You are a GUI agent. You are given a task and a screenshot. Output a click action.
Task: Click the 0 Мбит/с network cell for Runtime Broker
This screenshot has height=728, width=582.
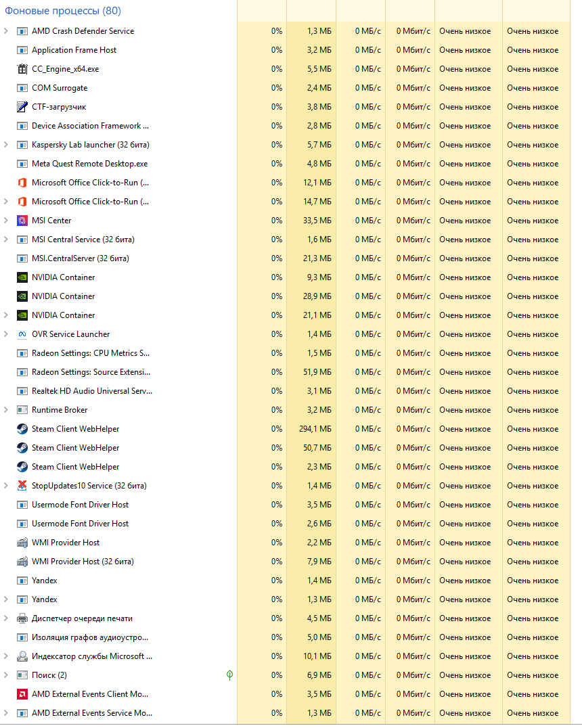click(410, 410)
